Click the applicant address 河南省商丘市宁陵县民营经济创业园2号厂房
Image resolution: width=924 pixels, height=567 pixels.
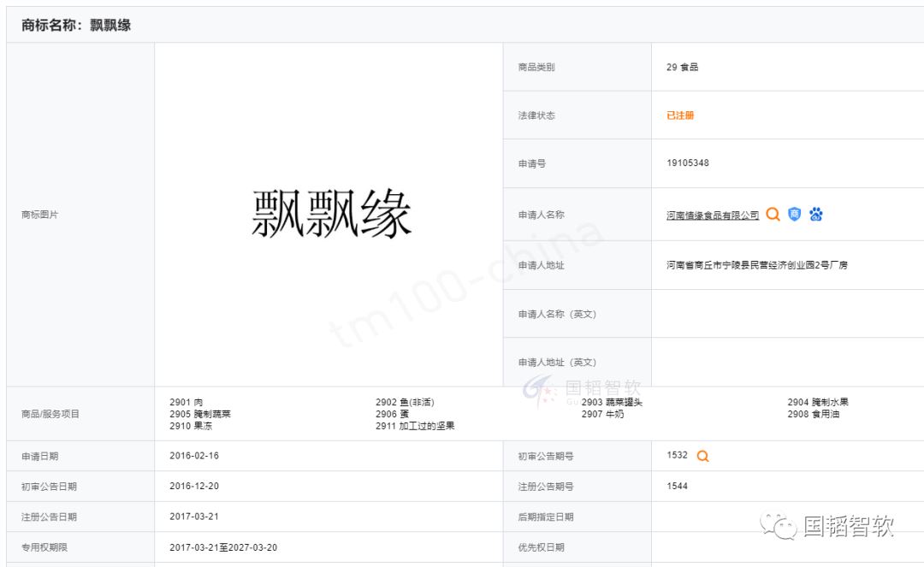(x=756, y=265)
